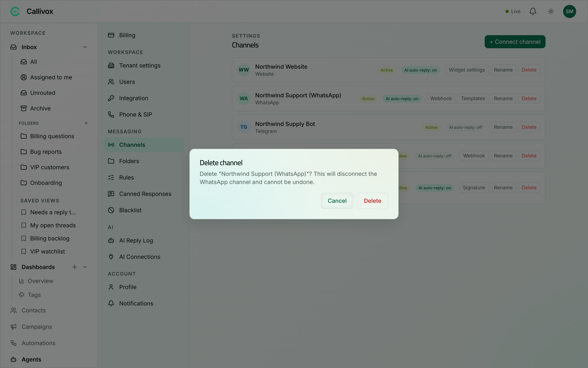
Task: Open Phone & SIP settings
Action: [x=143, y=114]
